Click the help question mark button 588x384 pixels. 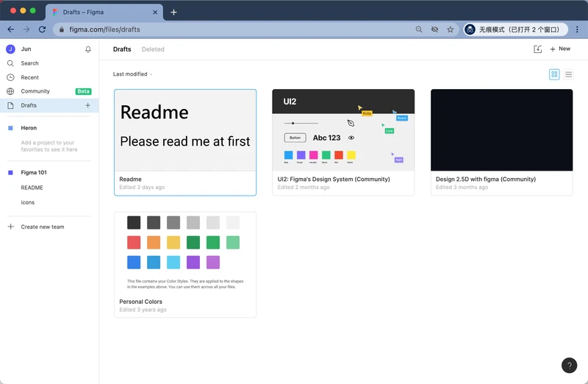tap(569, 365)
